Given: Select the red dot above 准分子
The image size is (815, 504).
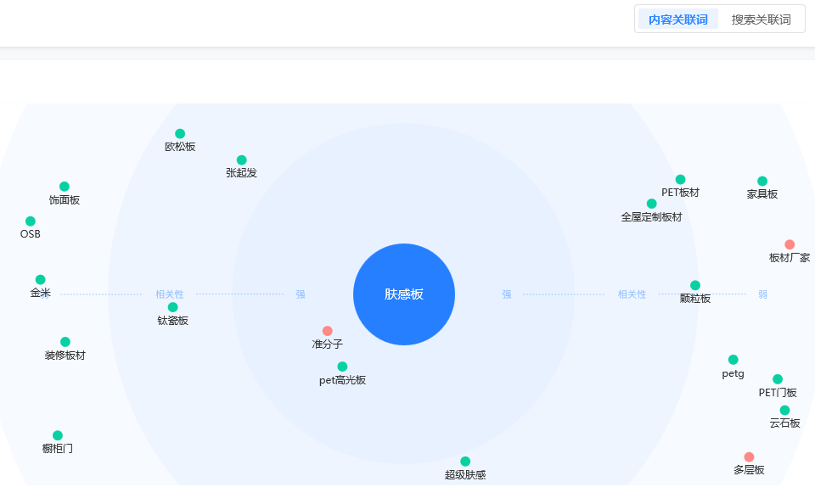Looking at the screenshot, I should tap(327, 330).
